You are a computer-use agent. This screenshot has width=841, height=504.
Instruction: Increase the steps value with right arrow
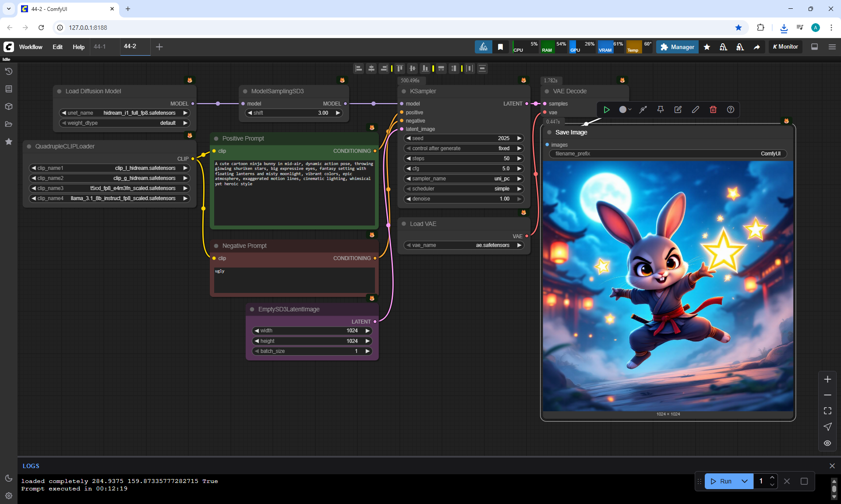(x=519, y=159)
